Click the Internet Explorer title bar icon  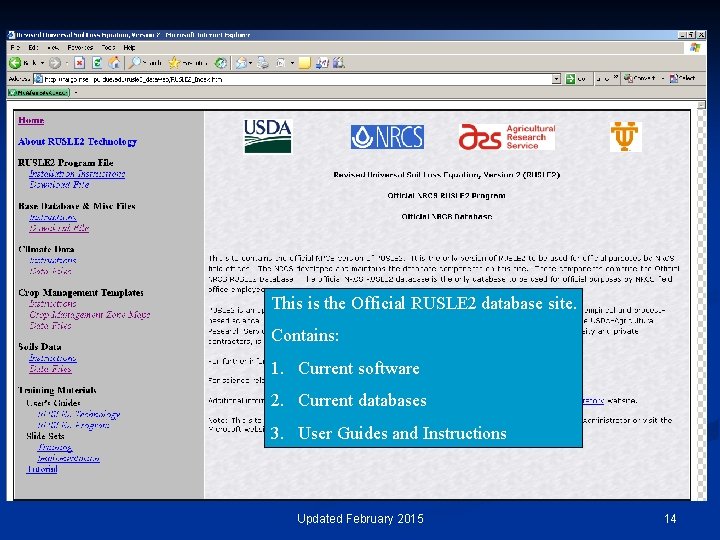coord(11,35)
